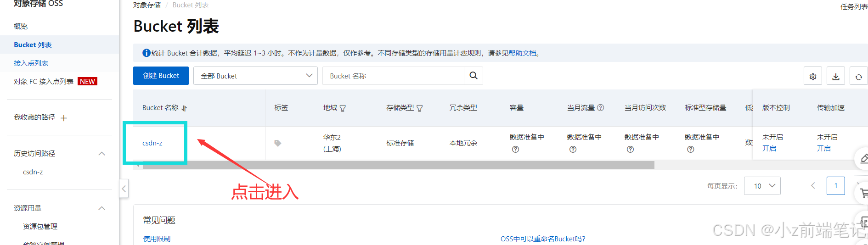Focus the Bucket 名称 search field

[x=393, y=76]
